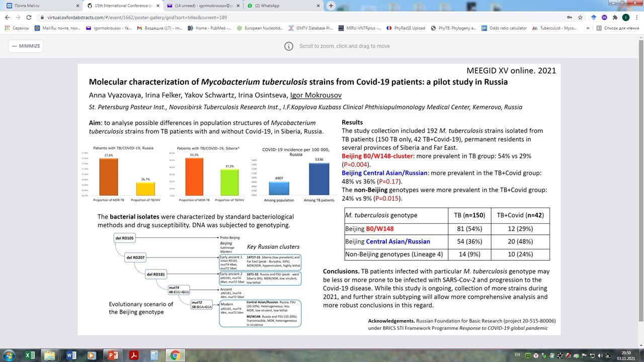Open the PhyResSE Upload bookmark
The height and width of the screenshot is (362, 644).
click(x=406, y=28)
